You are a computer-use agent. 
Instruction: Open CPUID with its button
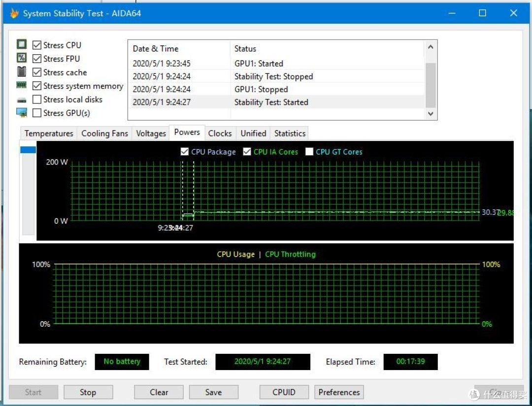284,392
